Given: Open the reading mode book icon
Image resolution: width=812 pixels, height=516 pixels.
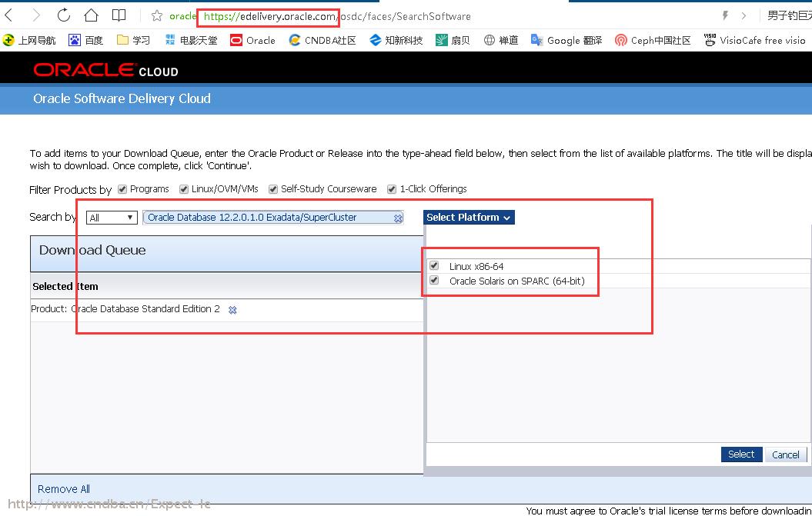Looking at the screenshot, I should (119, 15).
